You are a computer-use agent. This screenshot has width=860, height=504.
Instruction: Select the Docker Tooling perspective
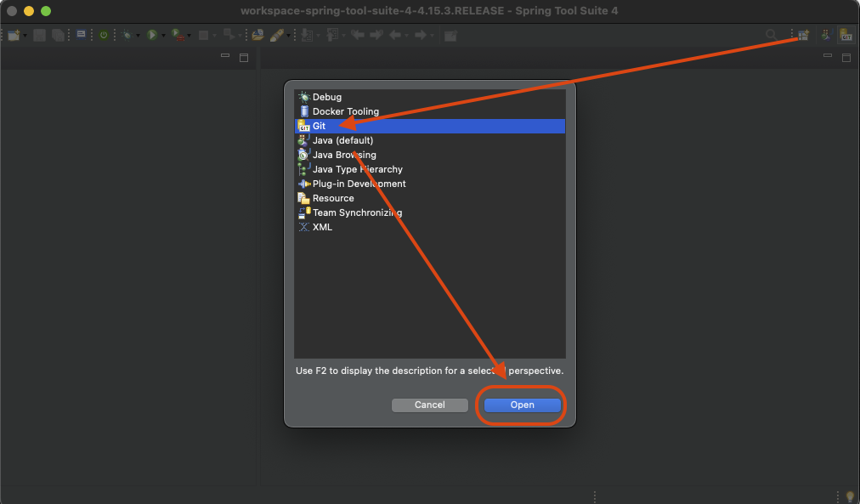tap(430, 111)
